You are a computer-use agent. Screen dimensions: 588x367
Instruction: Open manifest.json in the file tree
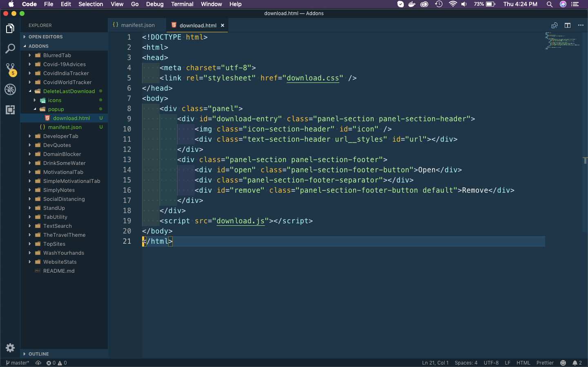pos(64,127)
